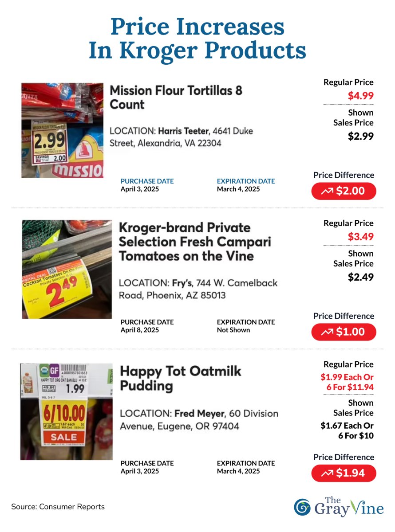
Task: Open the Campari Tomatoes price tag photo
Action: pyautogui.click(x=67, y=269)
